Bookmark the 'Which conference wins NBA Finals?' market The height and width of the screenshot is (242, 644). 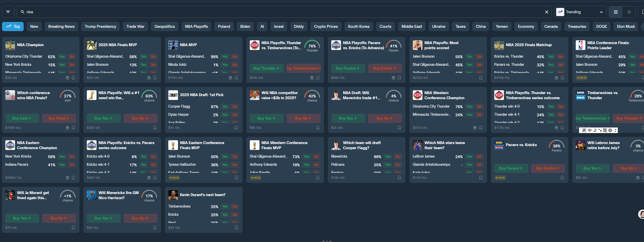(x=73, y=128)
